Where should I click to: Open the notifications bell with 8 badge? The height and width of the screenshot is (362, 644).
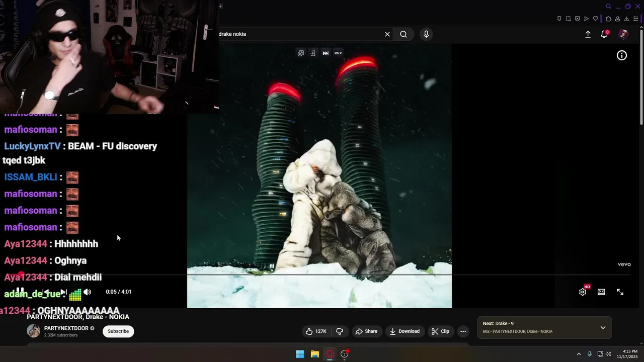(604, 34)
